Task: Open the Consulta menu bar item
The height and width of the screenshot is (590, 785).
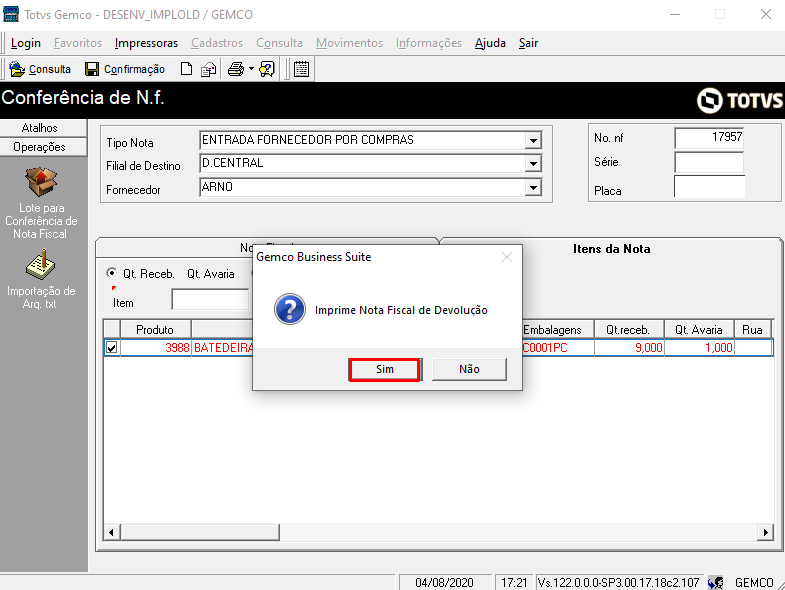Action: [x=279, y=43]
